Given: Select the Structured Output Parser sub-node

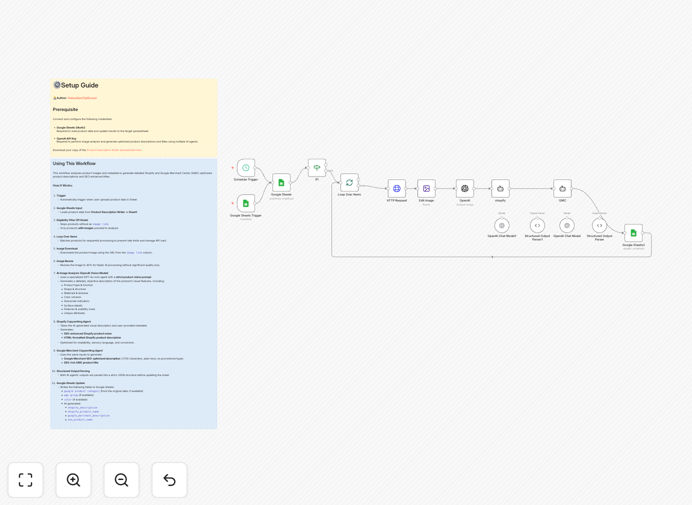Looking at the screenshot, I should pyautogui.click(x=599, y=226).
